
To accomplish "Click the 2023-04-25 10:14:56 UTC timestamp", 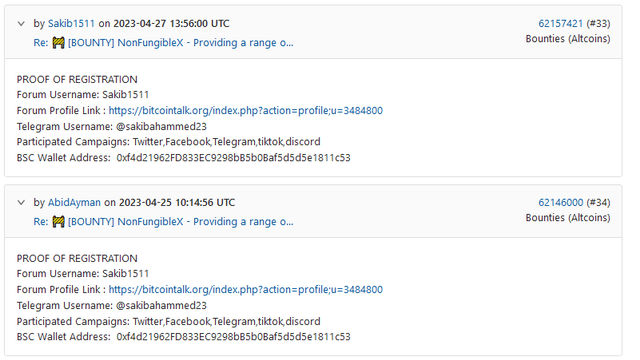I will [177, 202].
